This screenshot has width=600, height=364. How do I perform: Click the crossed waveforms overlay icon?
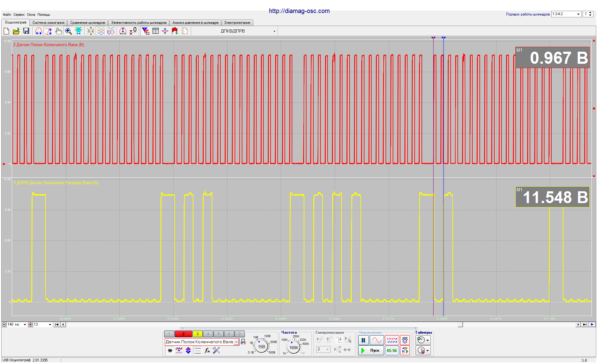click(x=90, y=31)
